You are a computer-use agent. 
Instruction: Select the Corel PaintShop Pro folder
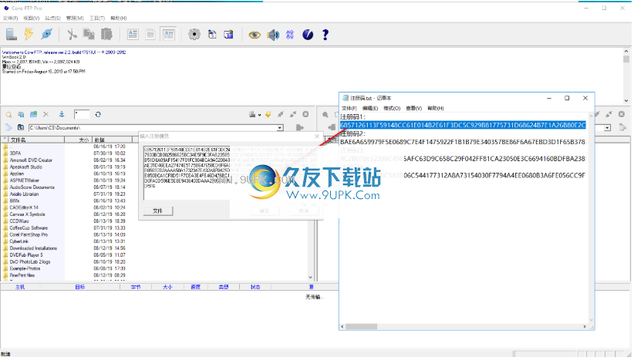29,234
